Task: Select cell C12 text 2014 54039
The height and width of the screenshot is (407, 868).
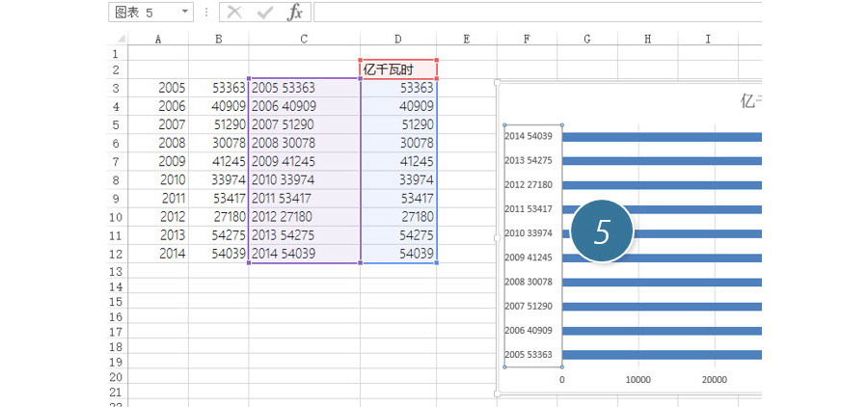Action: coord(304,254)
